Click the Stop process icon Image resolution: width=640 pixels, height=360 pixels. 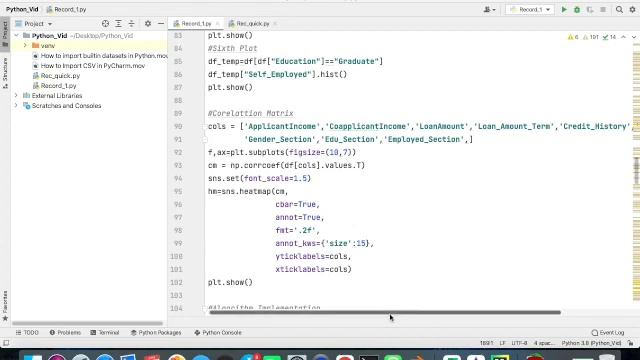tap(603, 9)
